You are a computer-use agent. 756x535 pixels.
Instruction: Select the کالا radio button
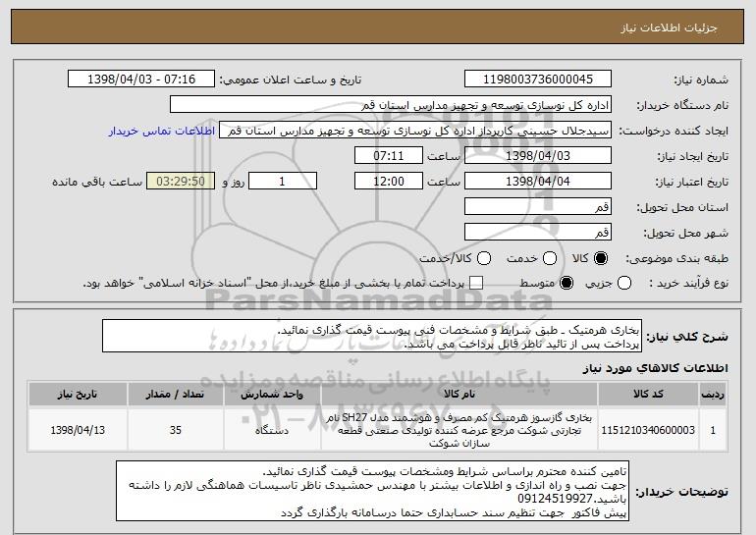coord(601,258)
